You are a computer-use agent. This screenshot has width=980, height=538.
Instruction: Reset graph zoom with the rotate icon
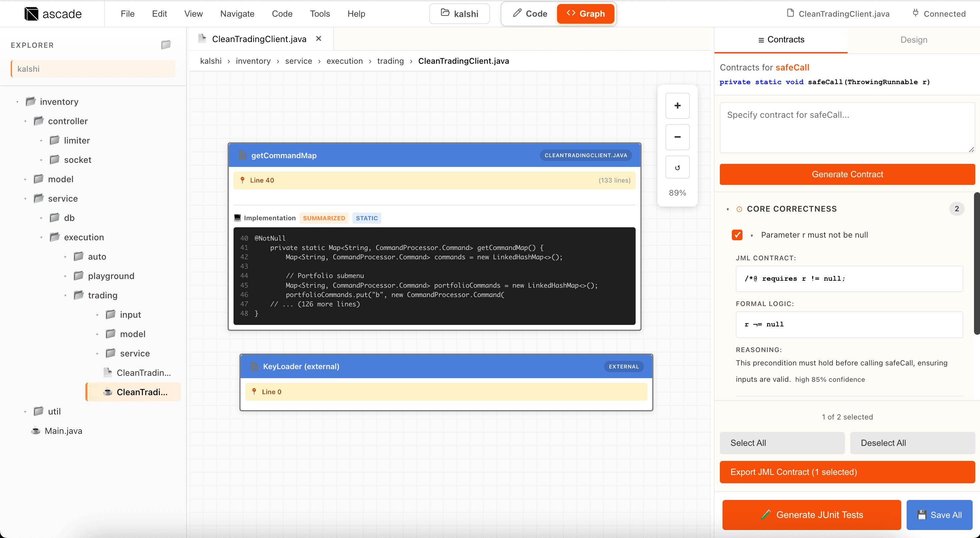click(677, 168)
